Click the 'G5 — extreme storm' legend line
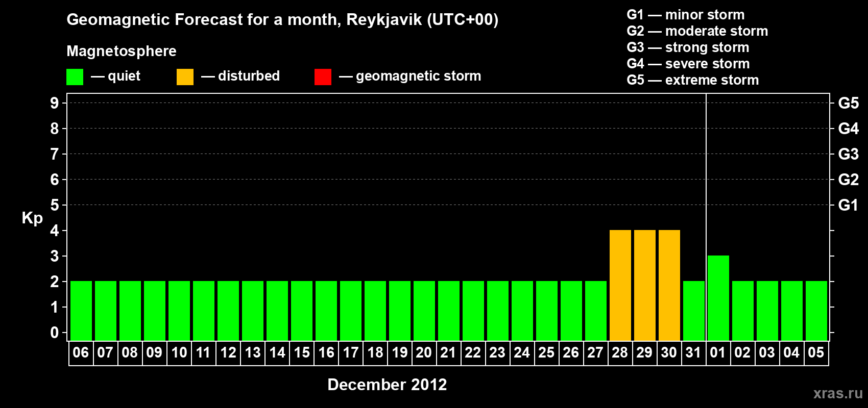 tap(692, 80)
